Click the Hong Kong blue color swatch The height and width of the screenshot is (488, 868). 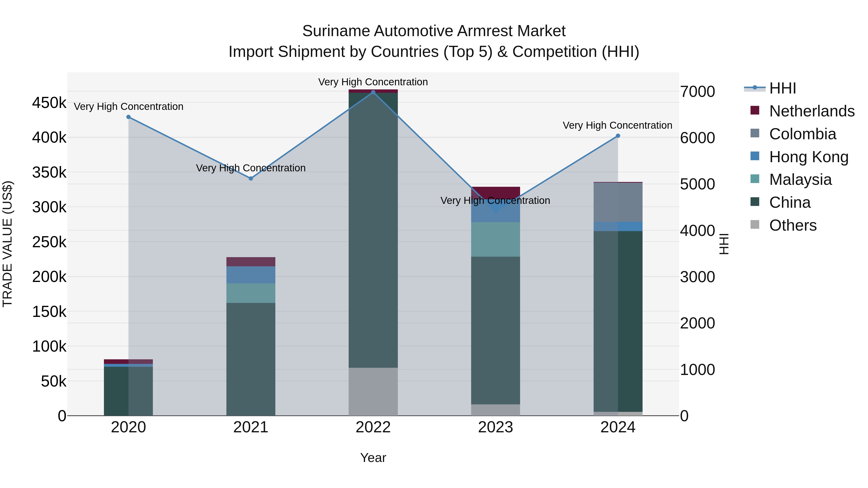(755, 156)
